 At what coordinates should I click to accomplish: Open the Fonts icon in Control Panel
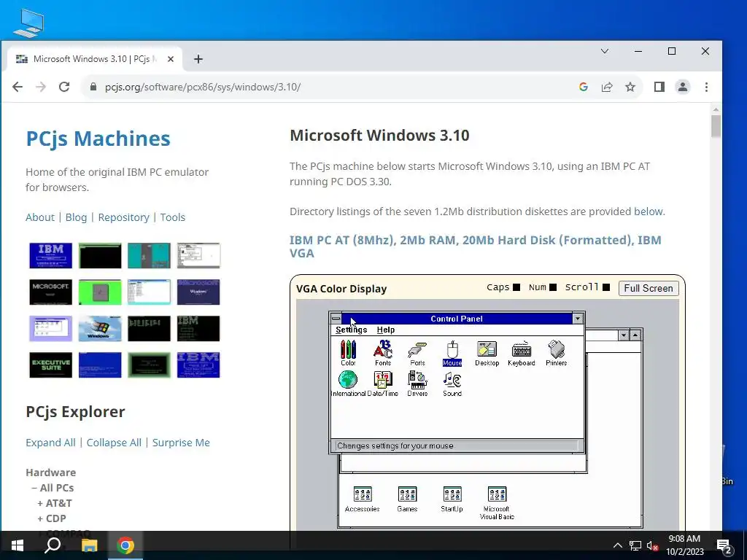(382, 353)
